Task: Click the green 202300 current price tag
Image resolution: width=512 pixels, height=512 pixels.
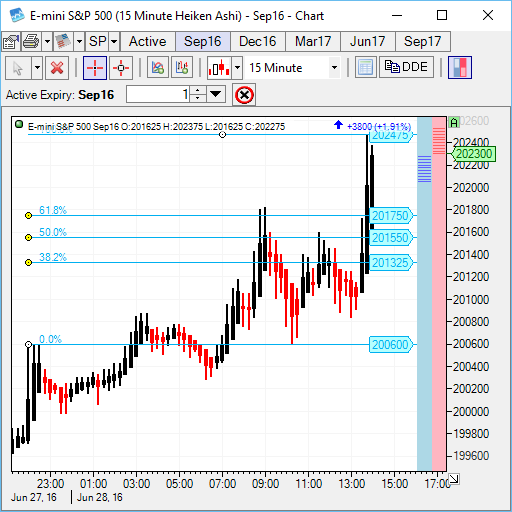Action: pos(473,154)
